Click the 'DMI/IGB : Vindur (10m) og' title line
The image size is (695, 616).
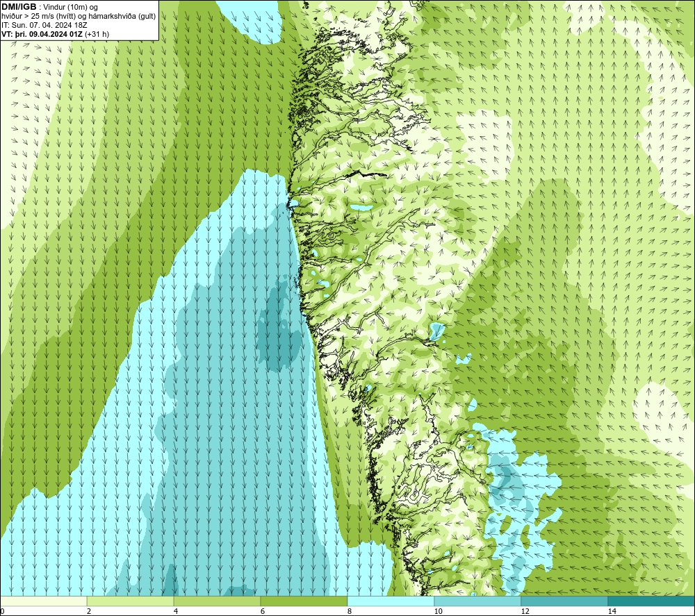[49, 7]
